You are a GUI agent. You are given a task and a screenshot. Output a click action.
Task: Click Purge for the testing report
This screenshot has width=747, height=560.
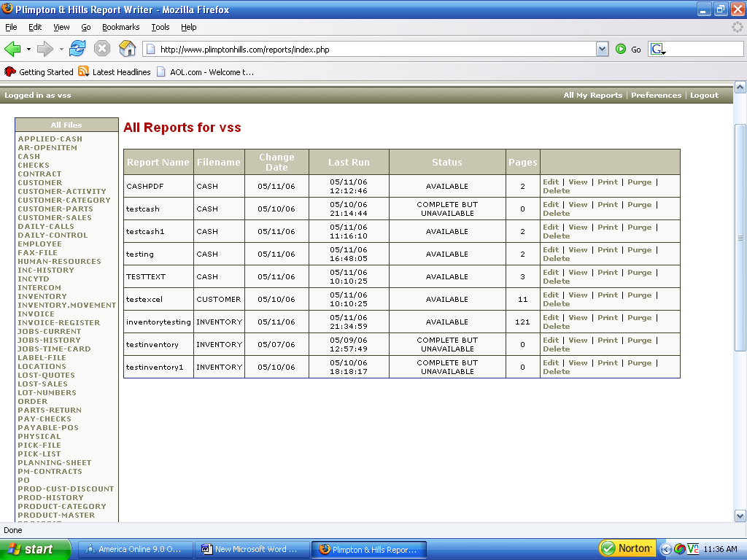[639, 249]
